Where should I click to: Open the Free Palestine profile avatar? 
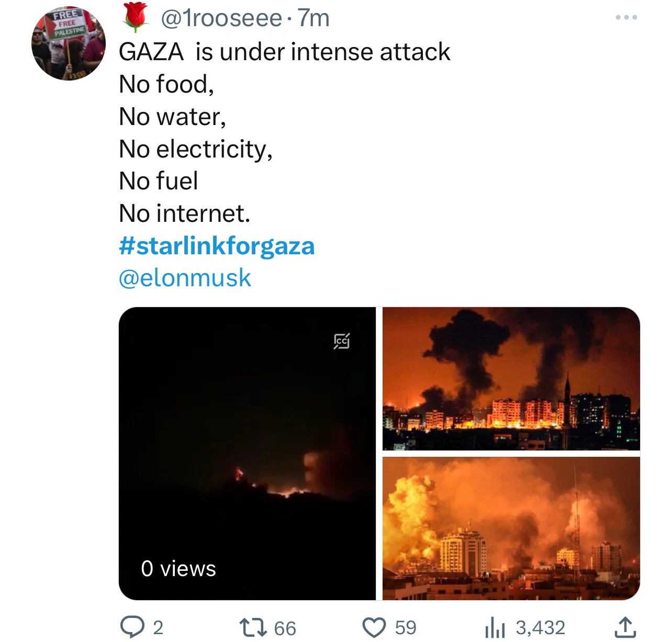pyautogui.click(x=69, y=43)
